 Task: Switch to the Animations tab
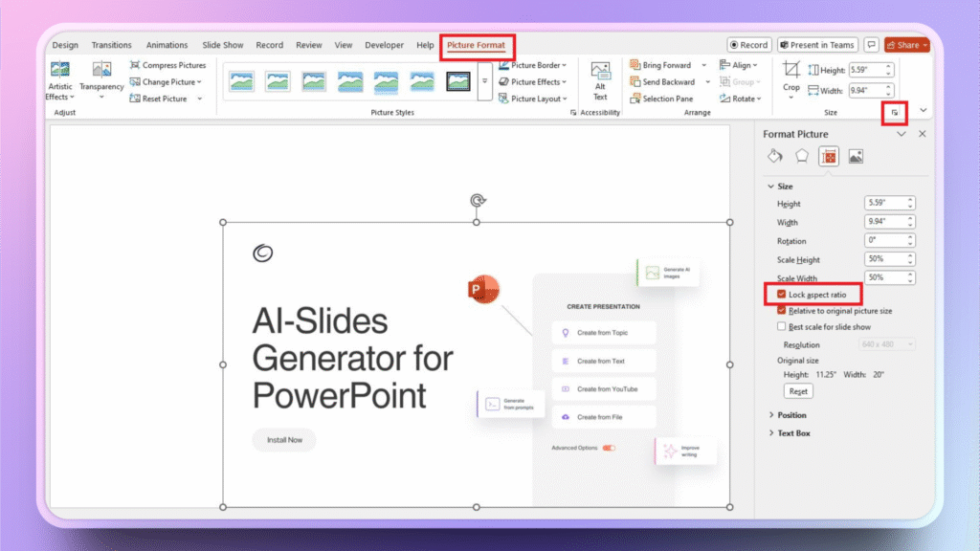[167, 44]
